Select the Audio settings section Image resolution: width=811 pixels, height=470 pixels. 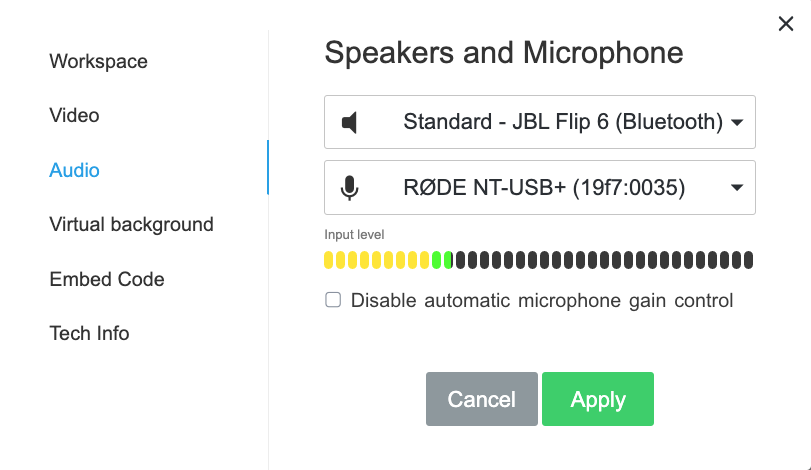[74, 170]
